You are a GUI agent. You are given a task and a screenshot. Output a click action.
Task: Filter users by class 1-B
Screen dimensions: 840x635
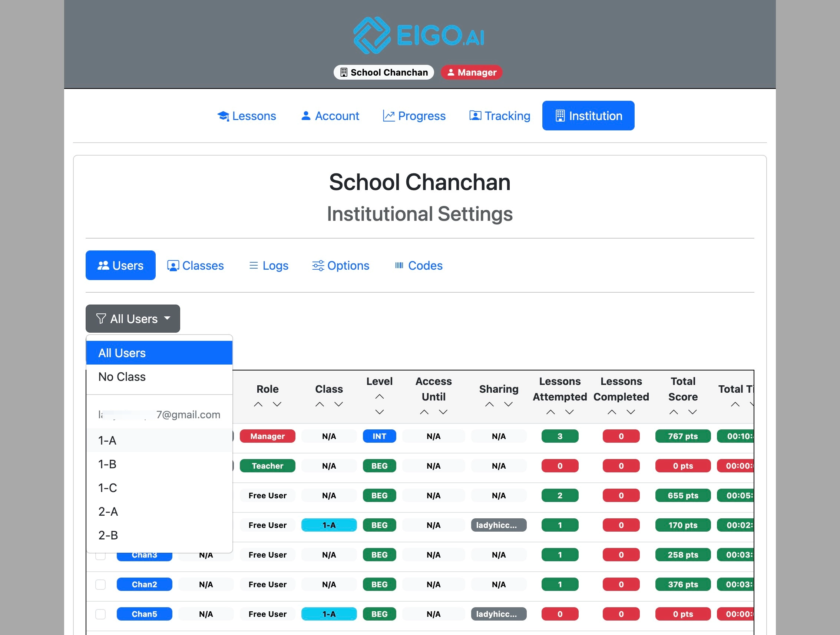click(x=159, y=464)
